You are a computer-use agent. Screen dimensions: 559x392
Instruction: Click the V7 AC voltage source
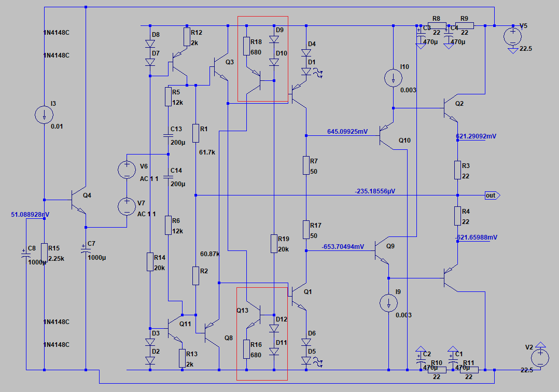127,206
